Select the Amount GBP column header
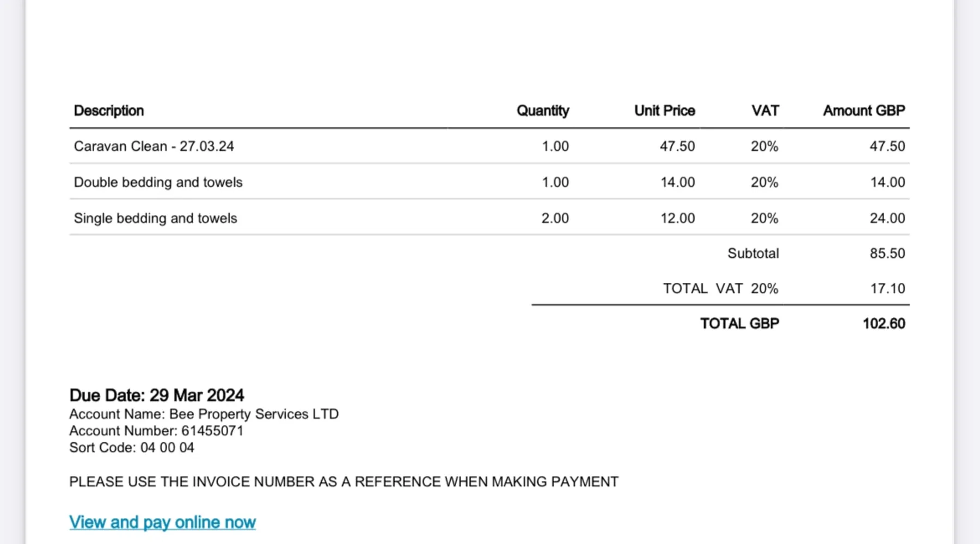This screenshot has width=980, height=544. 863,111
